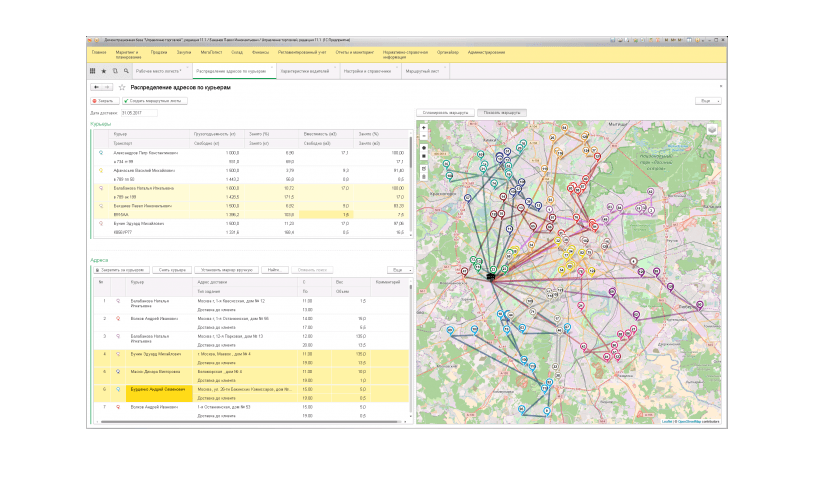This screenshot has width=814, height=496.
Task: Open the Продажи menu section
Action: [x=159, y=52]
